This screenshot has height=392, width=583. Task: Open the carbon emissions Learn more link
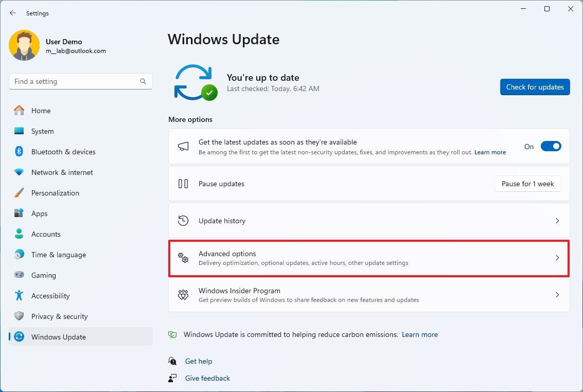[x=419, y=334]
